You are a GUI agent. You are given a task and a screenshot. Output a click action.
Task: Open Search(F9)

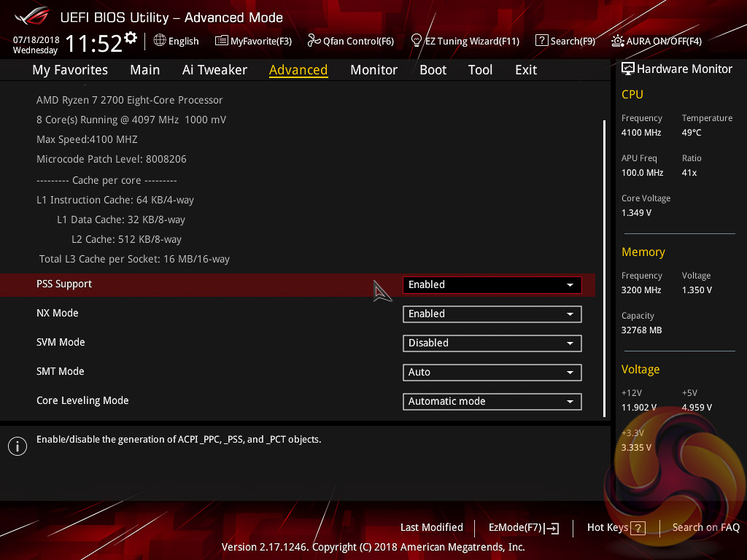point(573,41)
